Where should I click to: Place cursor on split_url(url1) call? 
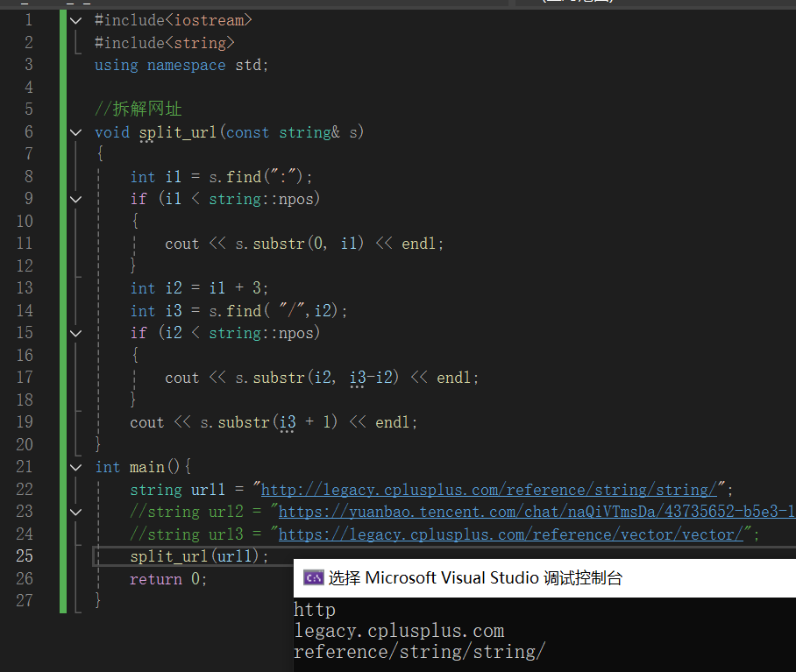click(x=199, y=556)
